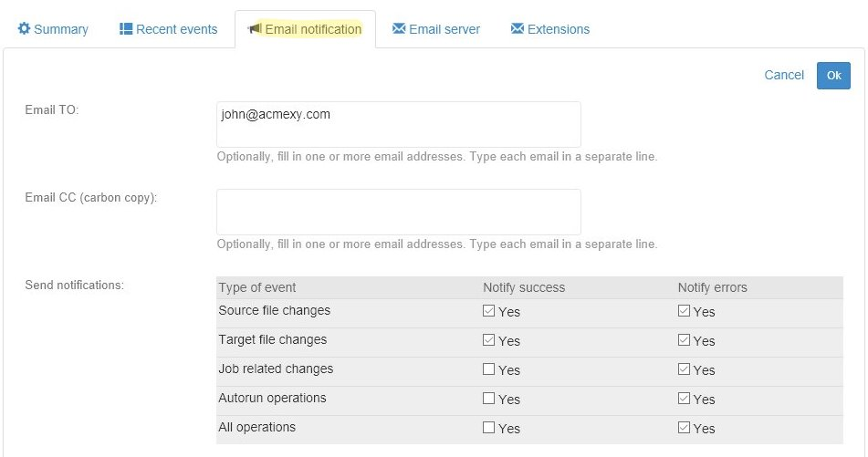Disable Notify success for Target file changes
This screenshot has width=868, height=457.
click(489, 340)
